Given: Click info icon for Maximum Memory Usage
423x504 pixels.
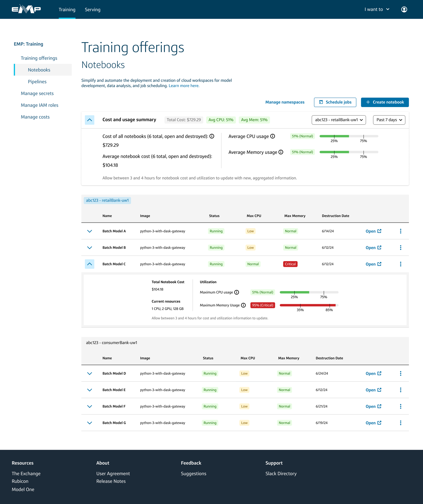Looking at the screenshot, I should (243, 305).
